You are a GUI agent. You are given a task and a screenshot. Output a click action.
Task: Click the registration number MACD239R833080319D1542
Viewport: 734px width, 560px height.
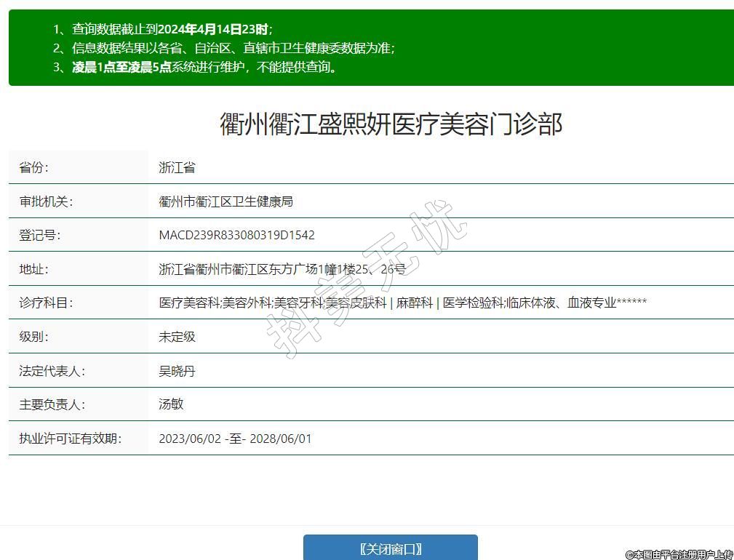[236, 235]
